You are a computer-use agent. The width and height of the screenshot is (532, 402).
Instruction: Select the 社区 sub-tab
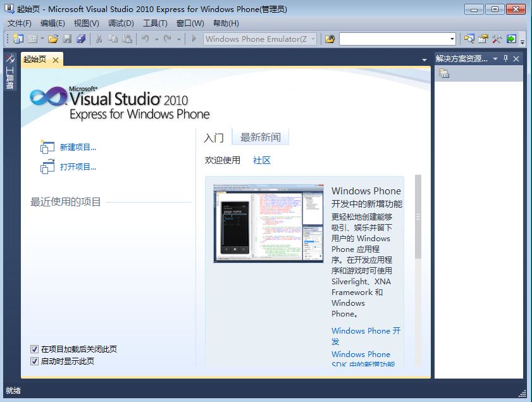tap(262, 160)
